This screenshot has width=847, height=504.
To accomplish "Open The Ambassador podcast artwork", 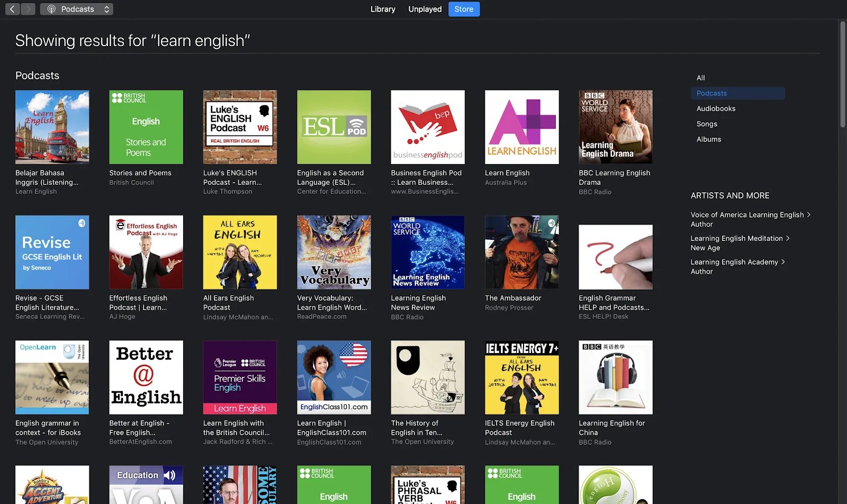I will click(522, 252).
